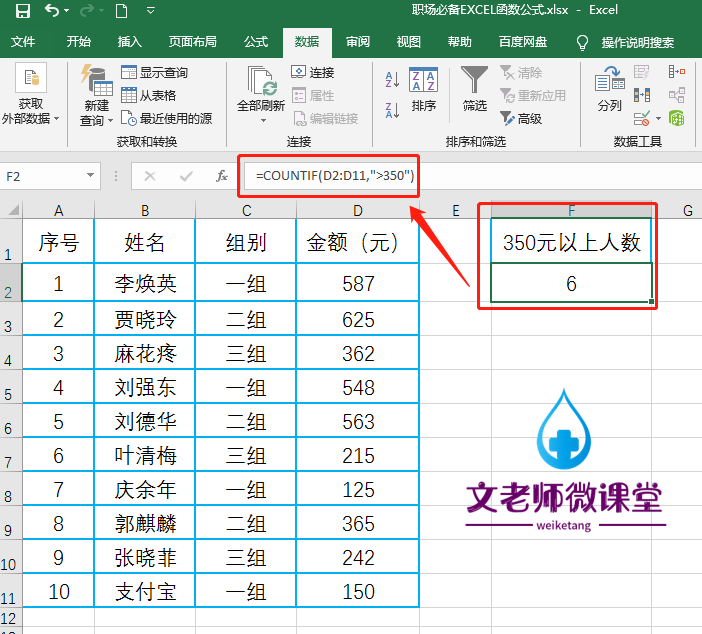Screen dimensions: 702x634
Task: Click the Undo arrow icon
Action: pos(51,10)
